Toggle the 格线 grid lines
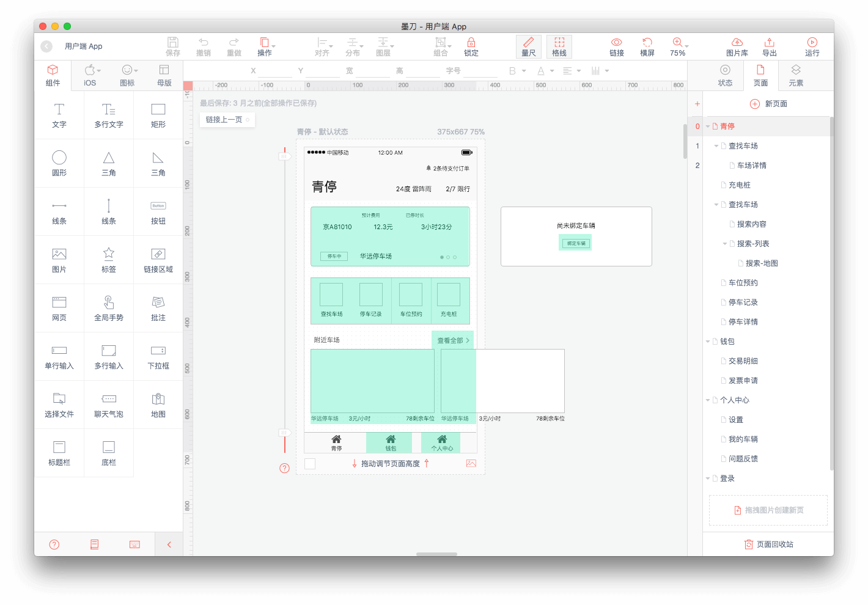This screenshot has height=605, width=868. pyautogui.click(x=559, y=46)
